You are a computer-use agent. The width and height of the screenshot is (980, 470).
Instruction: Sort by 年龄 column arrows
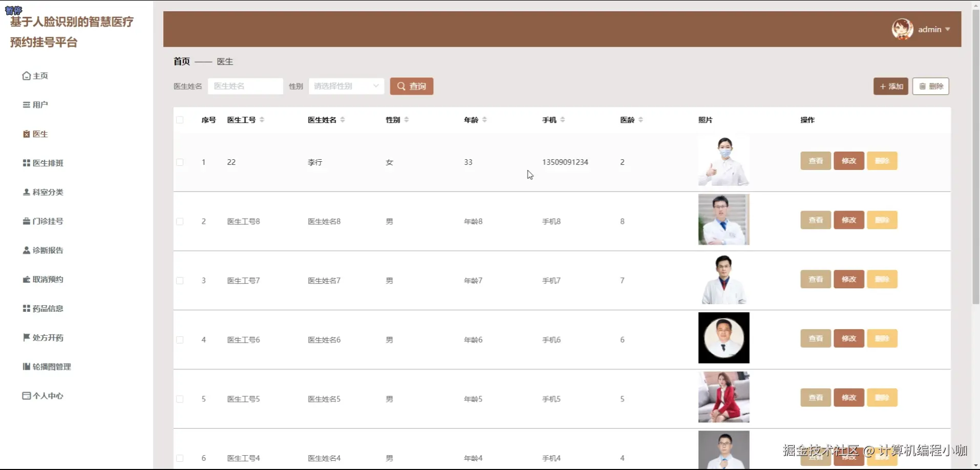coord(484,120)
